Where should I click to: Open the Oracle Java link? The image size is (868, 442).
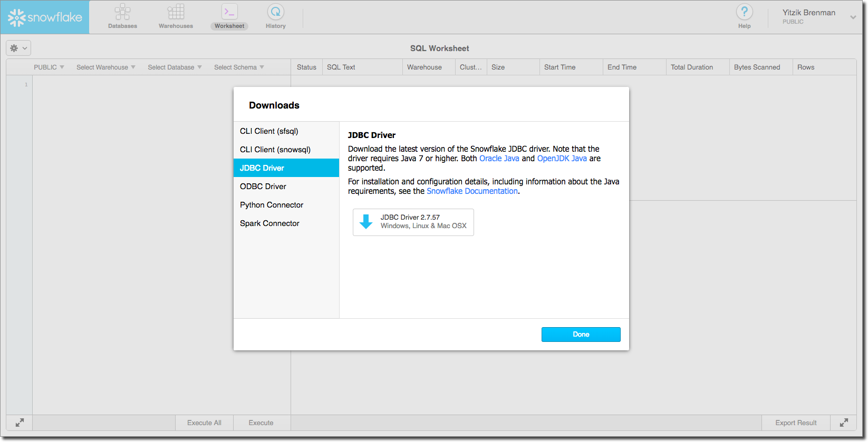[499, 159]
